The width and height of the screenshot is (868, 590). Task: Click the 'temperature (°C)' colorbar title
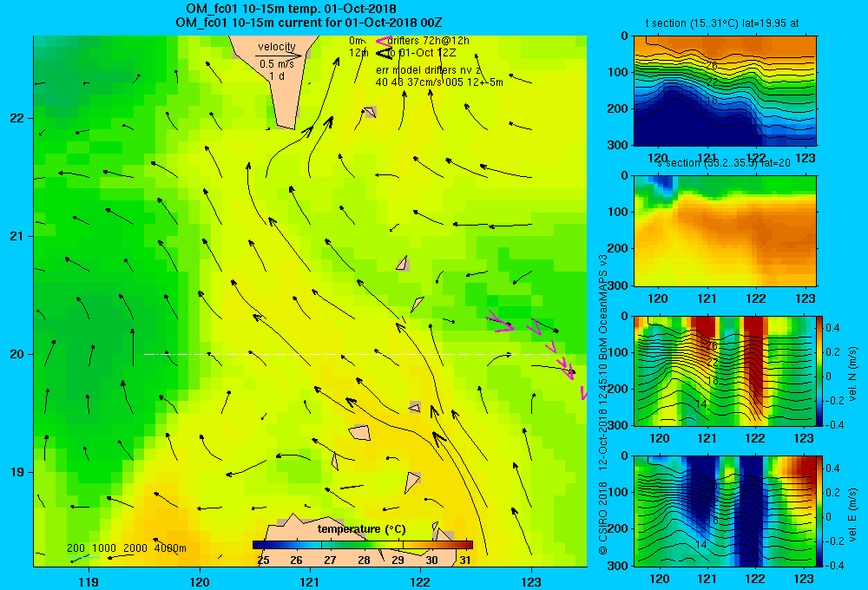coord(361,529)
